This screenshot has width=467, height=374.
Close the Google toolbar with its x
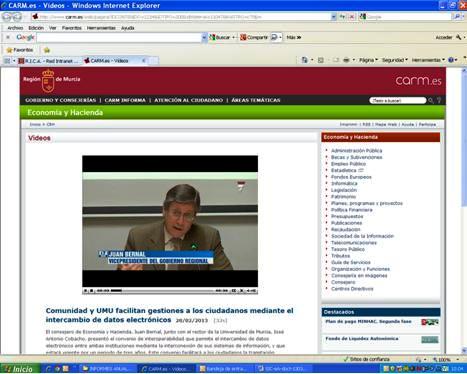coord(7,37)
